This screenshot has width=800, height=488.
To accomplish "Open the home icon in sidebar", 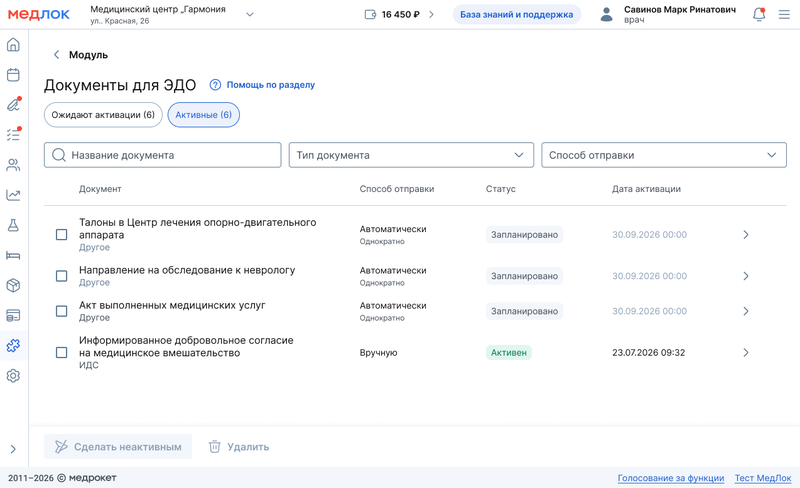I will point(13,45).
